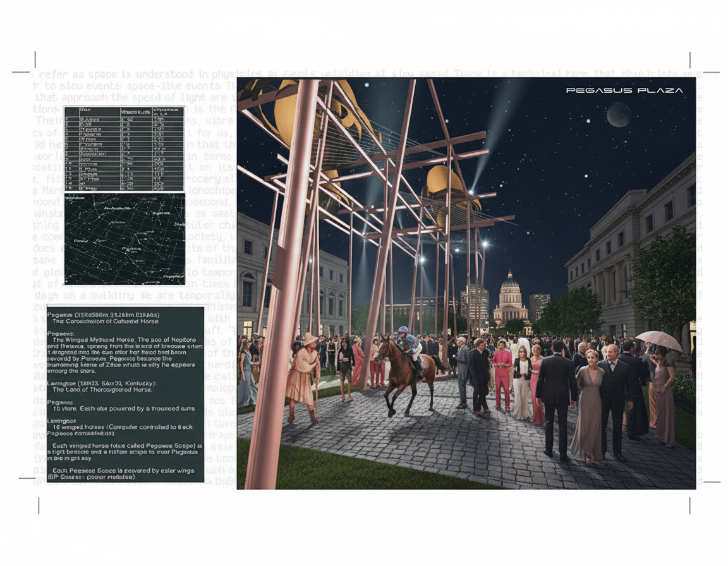Click the man in the pink suit
This screenshot has width=728, height=566.
tap(502, 375)
